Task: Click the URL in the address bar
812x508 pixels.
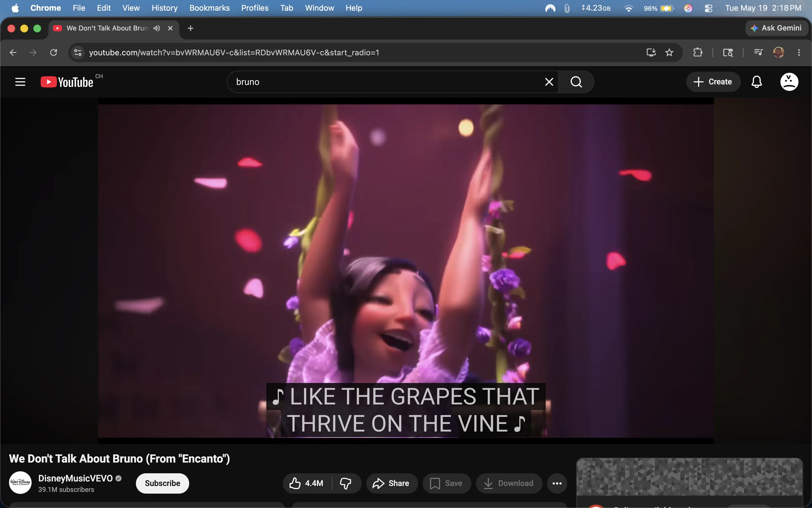Action: tap(234, 52)
